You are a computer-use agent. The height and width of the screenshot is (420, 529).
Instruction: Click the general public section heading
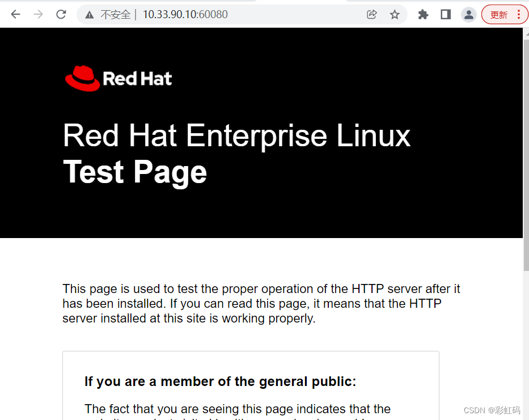[x=220, y=381]
